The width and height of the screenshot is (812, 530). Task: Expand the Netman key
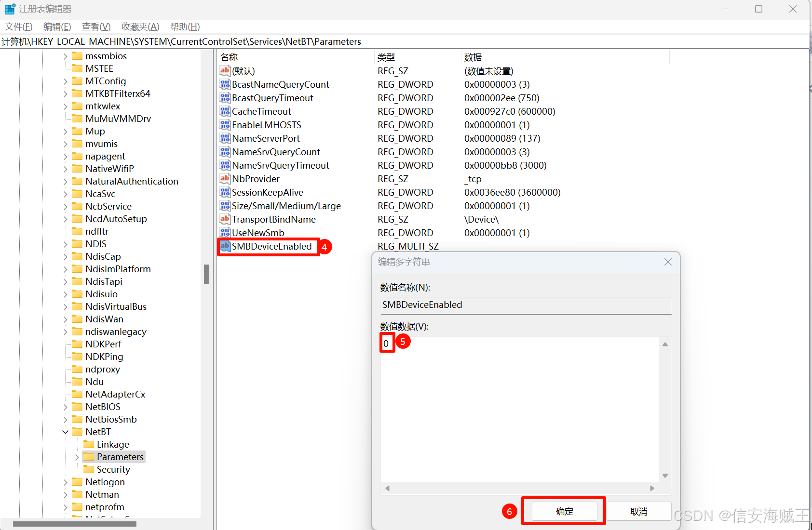pos(65,494)
